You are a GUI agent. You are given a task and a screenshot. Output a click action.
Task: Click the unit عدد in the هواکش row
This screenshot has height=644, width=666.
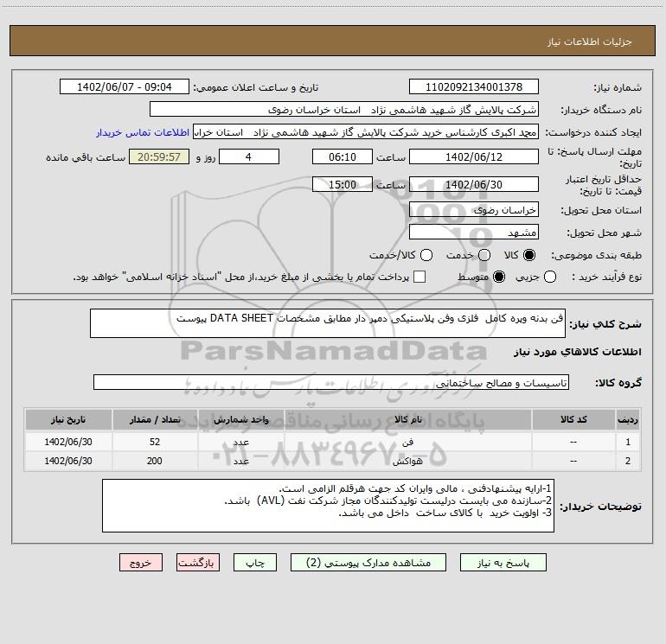(x=240, y=461)
